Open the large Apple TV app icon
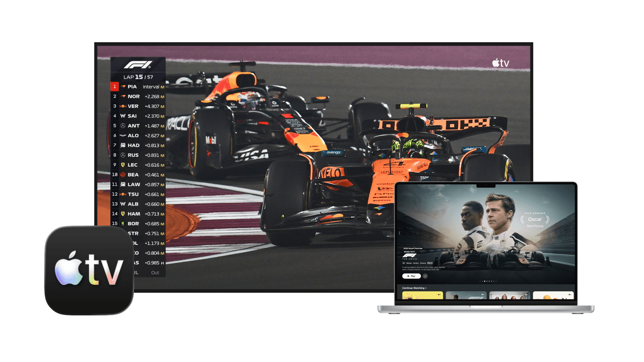The width and height of the screenshot is (644, 362). (89, 270)
